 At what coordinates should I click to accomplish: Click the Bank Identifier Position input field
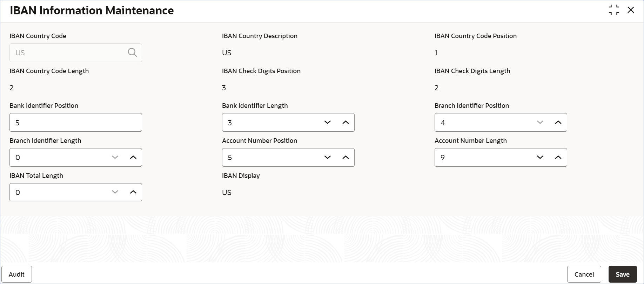click(x=75, y=123)
